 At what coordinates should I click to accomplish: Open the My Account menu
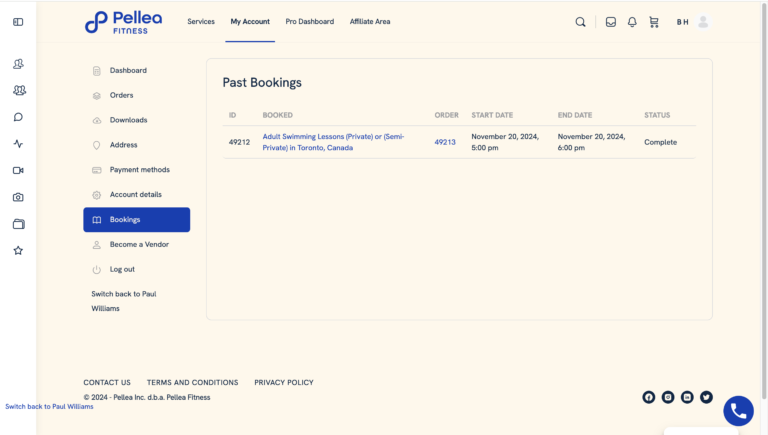click(250, 22)
